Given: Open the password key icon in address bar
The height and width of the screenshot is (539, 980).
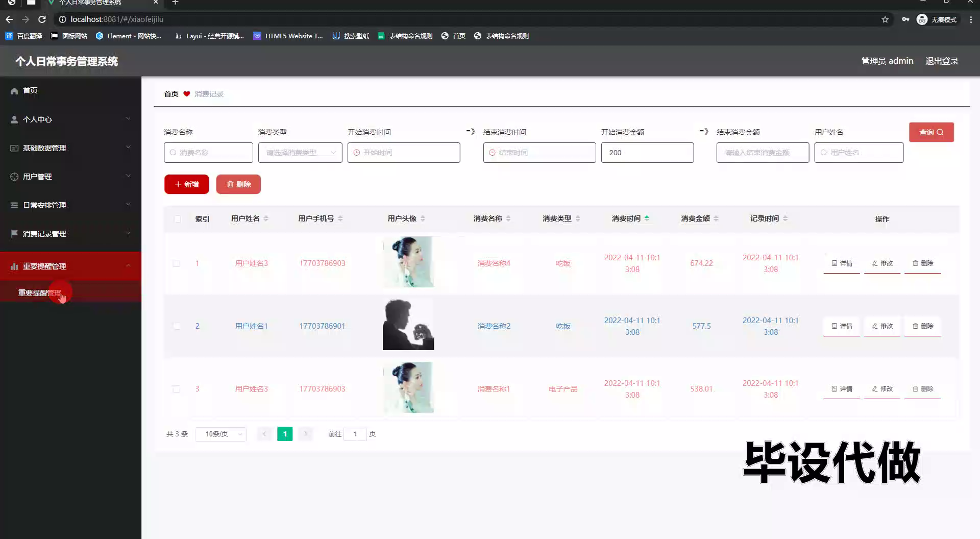Looking at the screenshot, I should [x=905, y=19].
